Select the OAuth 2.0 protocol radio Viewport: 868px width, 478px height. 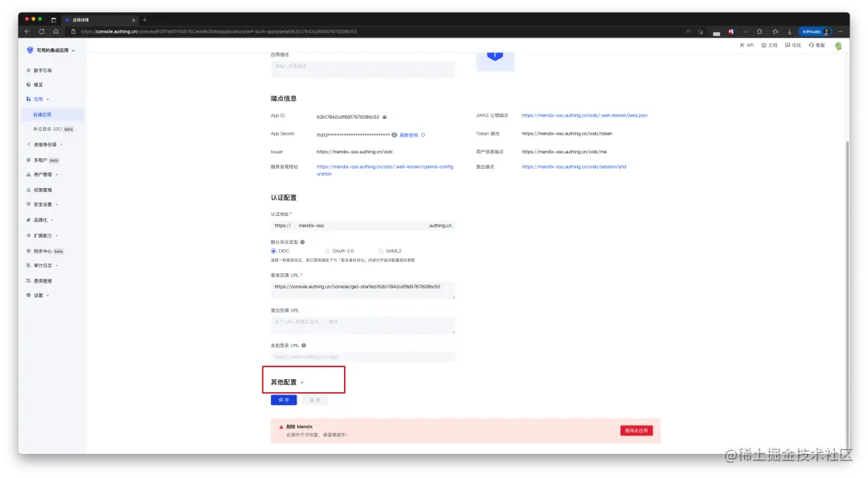(x=327, y=251)
